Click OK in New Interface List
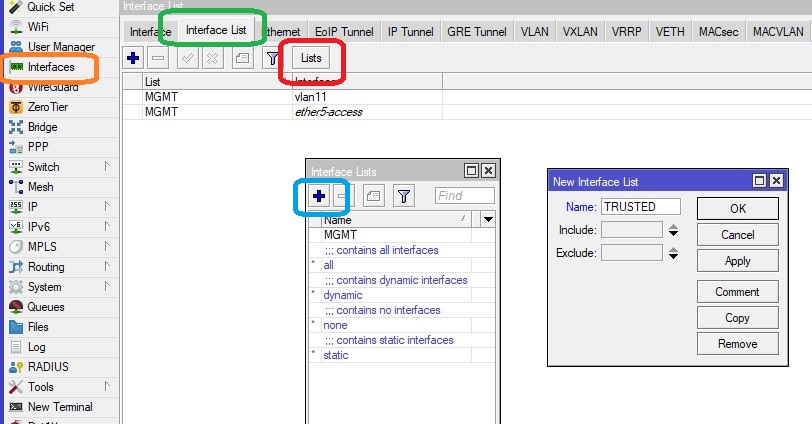Screen dimensions: 812x424 [x=737, y=209]
